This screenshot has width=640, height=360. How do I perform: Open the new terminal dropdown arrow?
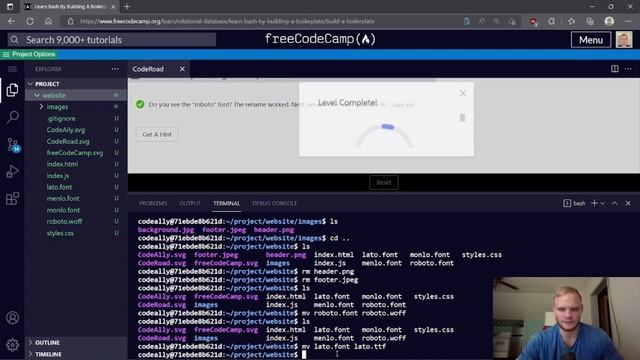click(x=602, y=203)
